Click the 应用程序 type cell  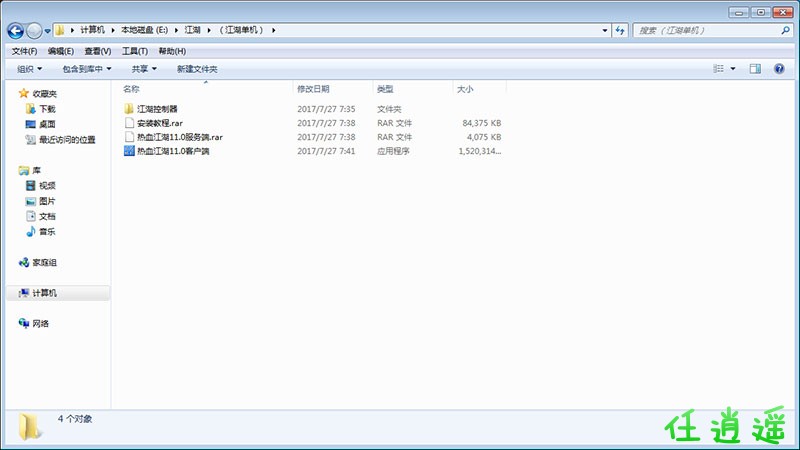[x=393, y=151]
